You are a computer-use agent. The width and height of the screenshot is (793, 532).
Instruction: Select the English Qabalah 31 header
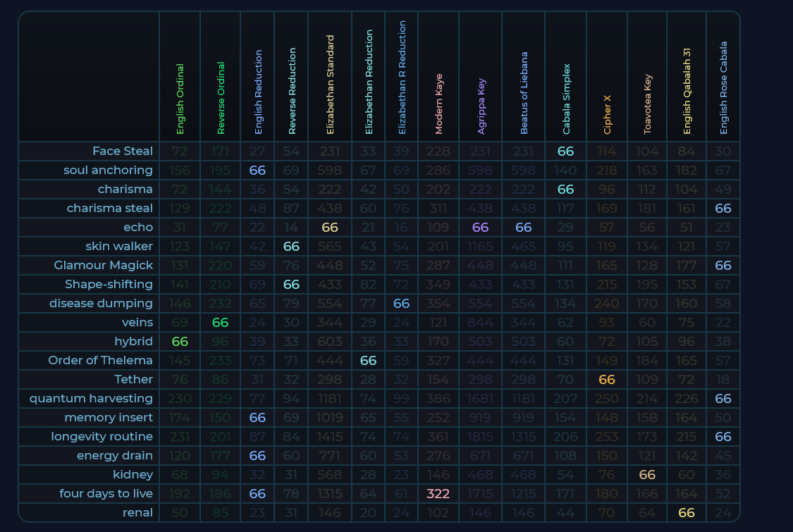(687, 89)
